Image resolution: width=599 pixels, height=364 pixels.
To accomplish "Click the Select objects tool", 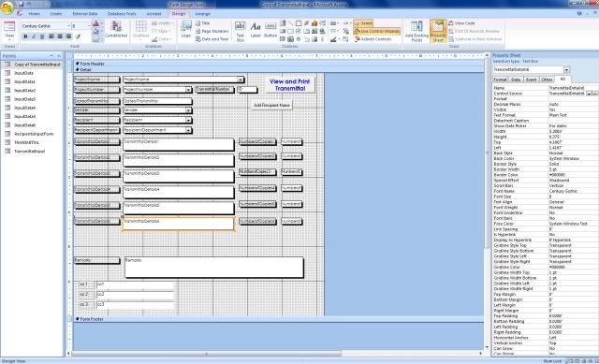I will click(363, 23).
